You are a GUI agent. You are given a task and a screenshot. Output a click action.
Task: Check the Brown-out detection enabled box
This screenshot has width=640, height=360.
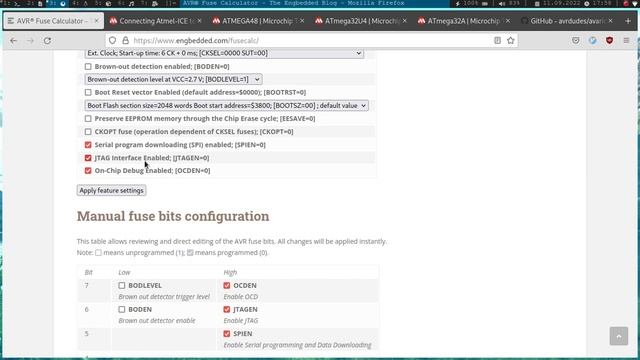click(x=88, y=67)
